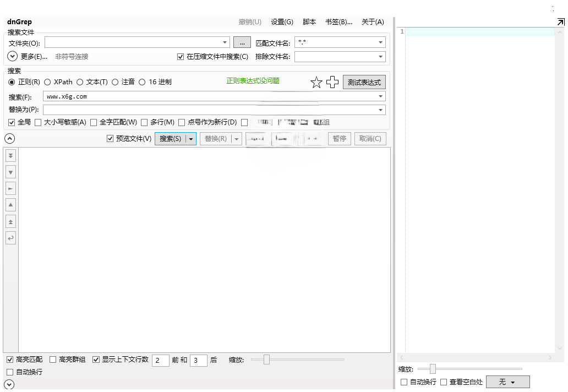Open the 搜索(F) history dropdown arrow
Screen dimensions: 568x392
(x=380, y=96)
